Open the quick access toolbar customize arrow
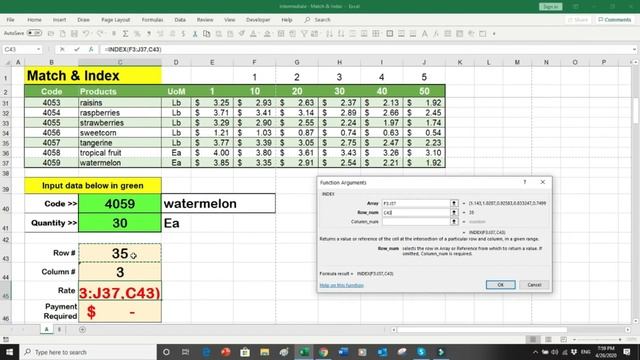Image resolution: width=640 pixels, height=360 pixels. [x=494, y=34]
